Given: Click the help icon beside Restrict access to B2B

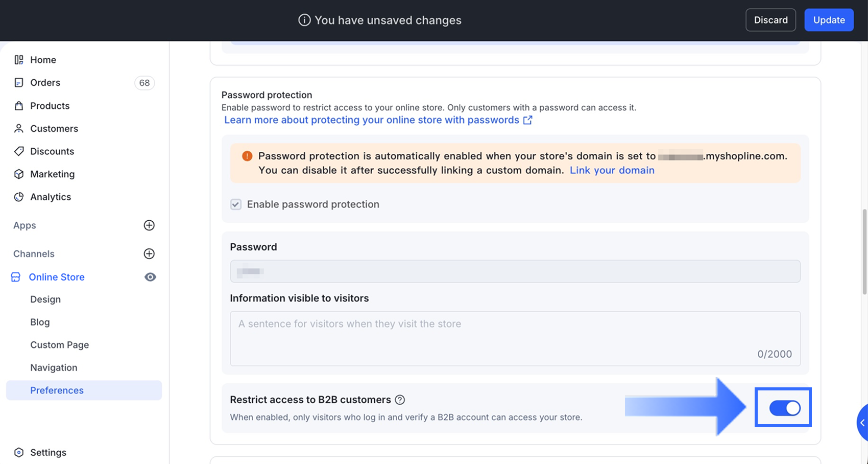Looking at the screenshot, I should pyautogui.click(x=400, y=400).
